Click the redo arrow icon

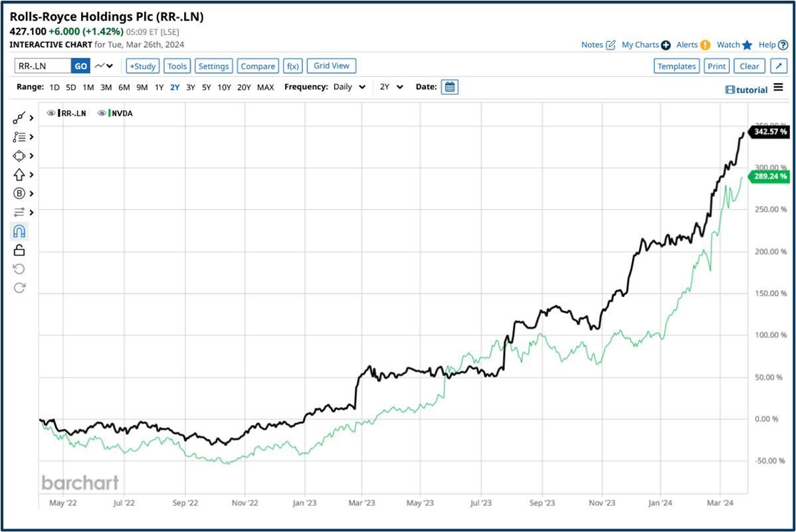tap(20, 287)
